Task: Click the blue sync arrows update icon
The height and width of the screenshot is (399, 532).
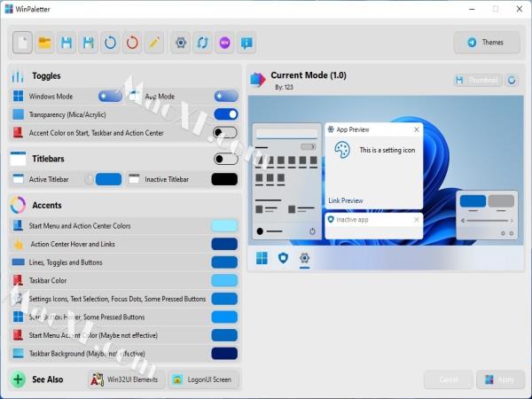Action: 202,43
